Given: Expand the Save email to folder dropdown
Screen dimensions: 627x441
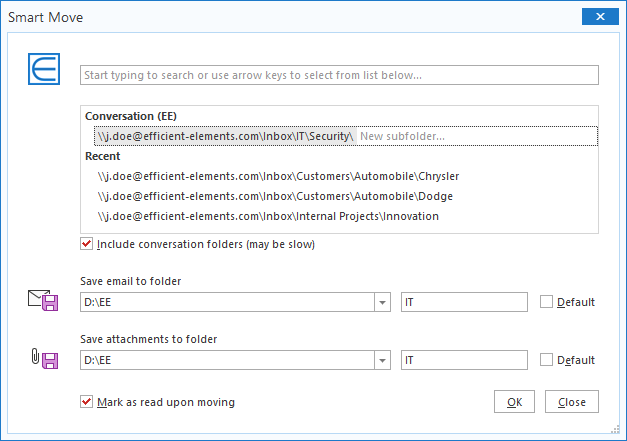Looking at the screenshot, I should click(x=382, y=302).
